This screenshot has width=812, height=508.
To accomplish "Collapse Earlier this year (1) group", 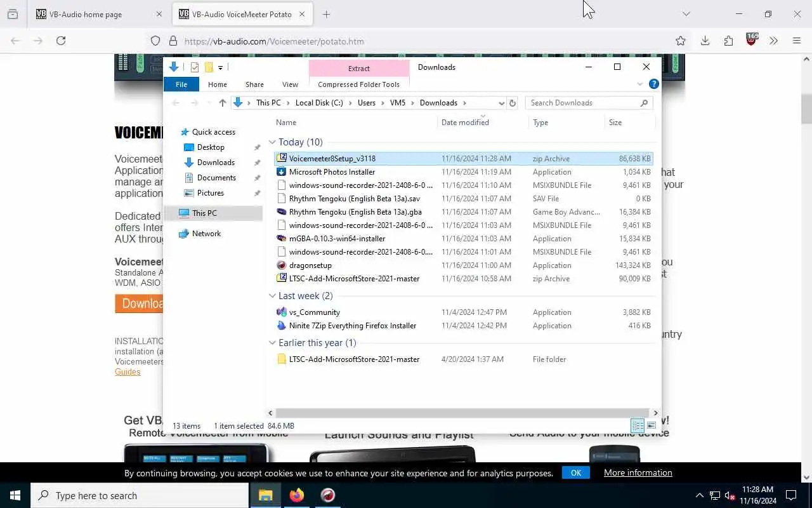I will click(x=272, y=343).
